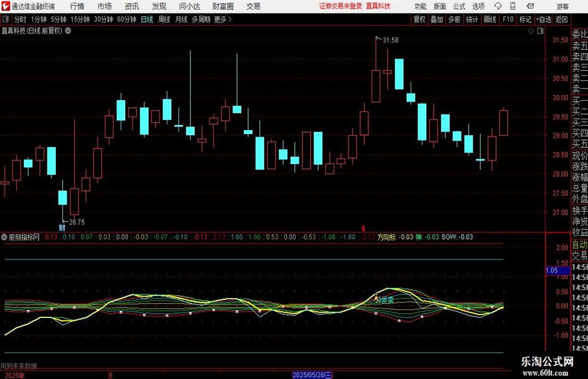
Task: Toggle the panel layout icon beside 分时
Action: 5,19
